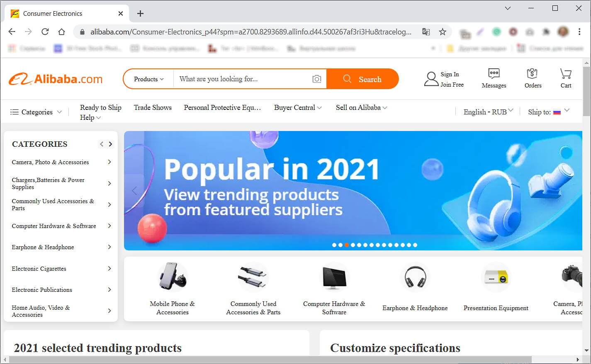Expand Electronic Cigarettes category arrow
This screenshot has height=364, width=591.
[x=109, y=269]
